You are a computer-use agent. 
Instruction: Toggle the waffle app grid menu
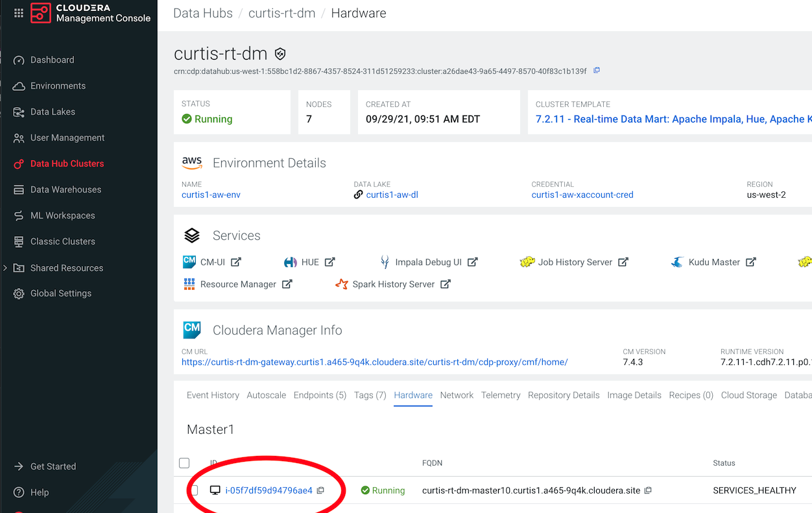[x=18, y=14]
